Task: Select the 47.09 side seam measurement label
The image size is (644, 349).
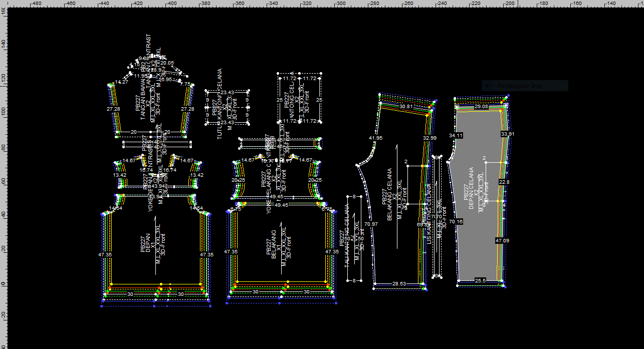Action: point(502,241)
